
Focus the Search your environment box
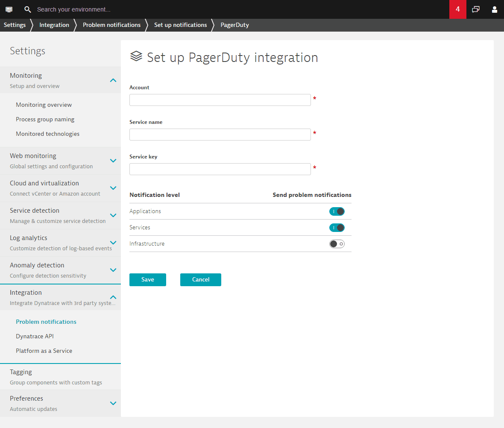[x=73, y=9]
